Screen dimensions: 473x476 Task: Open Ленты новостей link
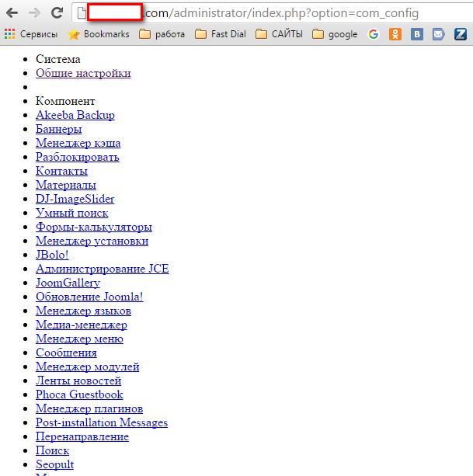click(x=78, y=380)
